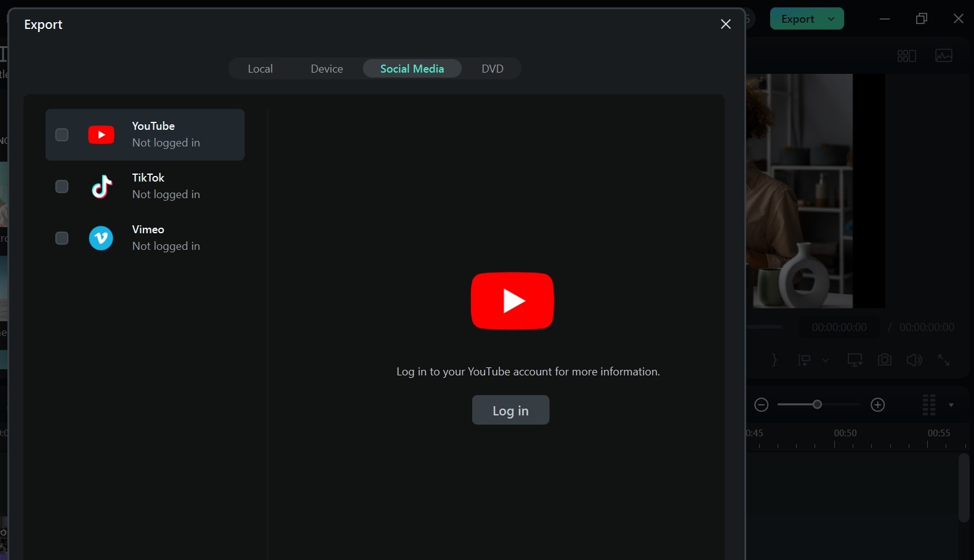Click "Not logged in" under YouTube

[x=166, y=143]
